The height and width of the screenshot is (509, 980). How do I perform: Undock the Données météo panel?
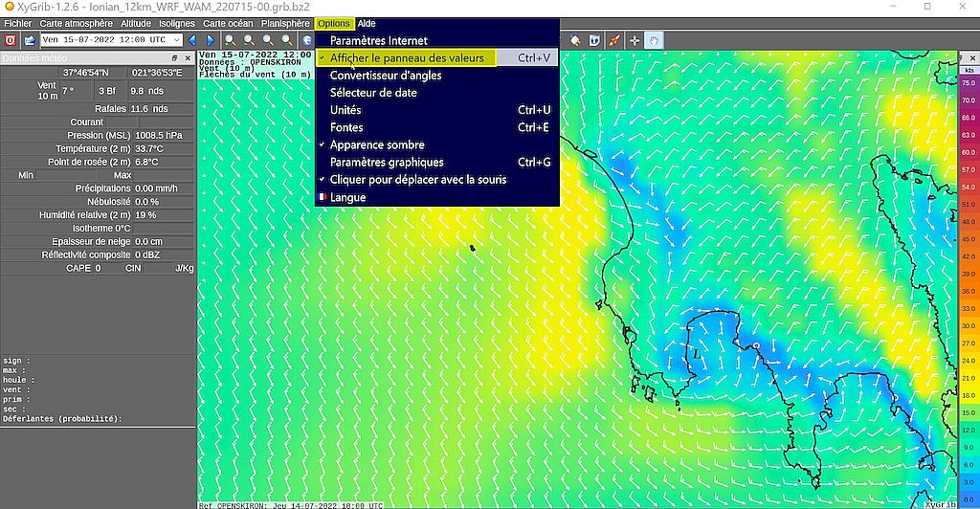175,58
